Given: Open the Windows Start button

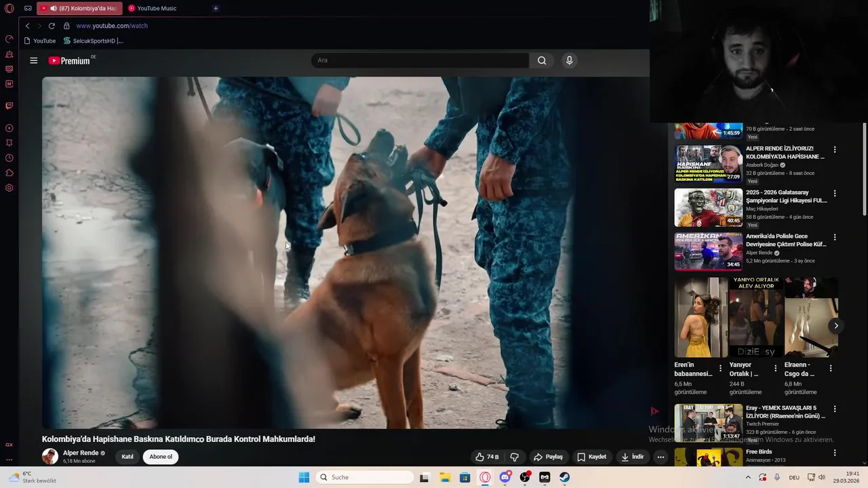Looking at the screenshot, I should (x=304, y=477).
